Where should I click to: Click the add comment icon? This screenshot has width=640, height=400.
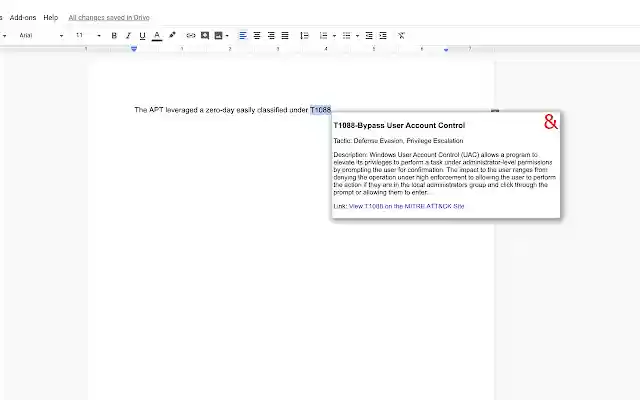(205, 36)
